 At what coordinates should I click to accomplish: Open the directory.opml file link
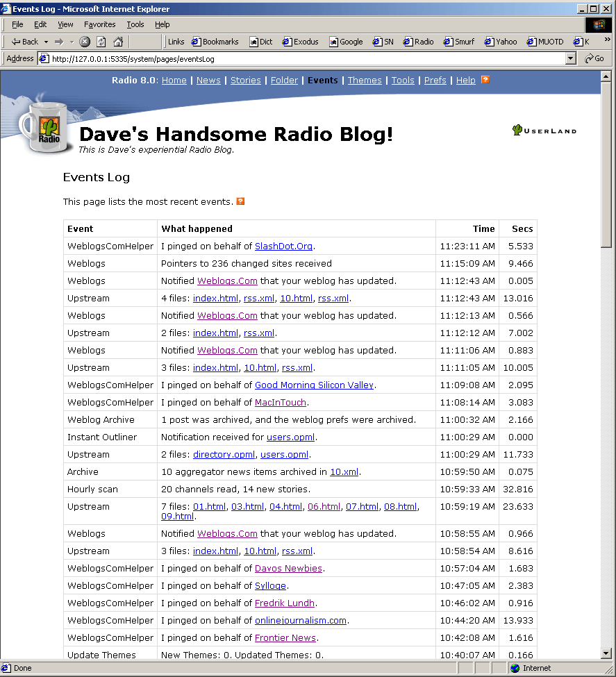pos(224,455)
